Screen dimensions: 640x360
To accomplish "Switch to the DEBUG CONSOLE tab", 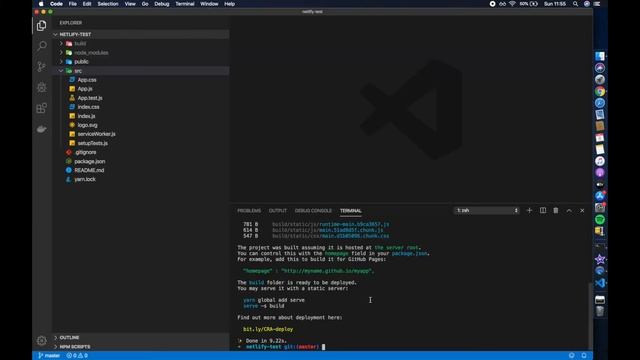I will coord(313,211).
